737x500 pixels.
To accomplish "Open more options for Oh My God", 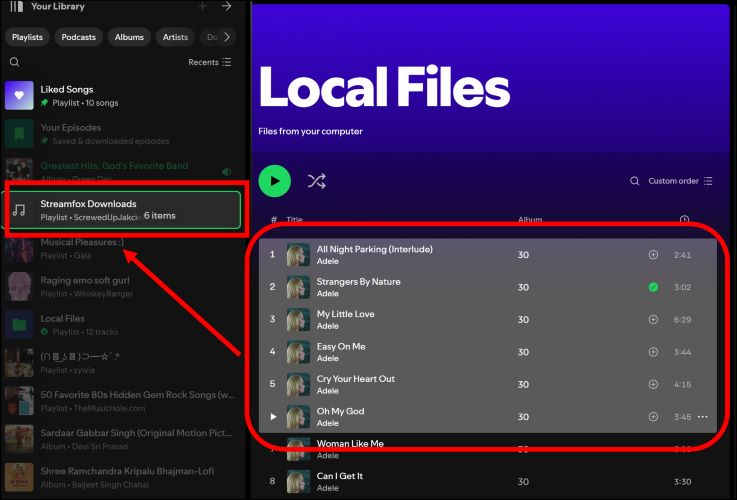I will point(702,417).
